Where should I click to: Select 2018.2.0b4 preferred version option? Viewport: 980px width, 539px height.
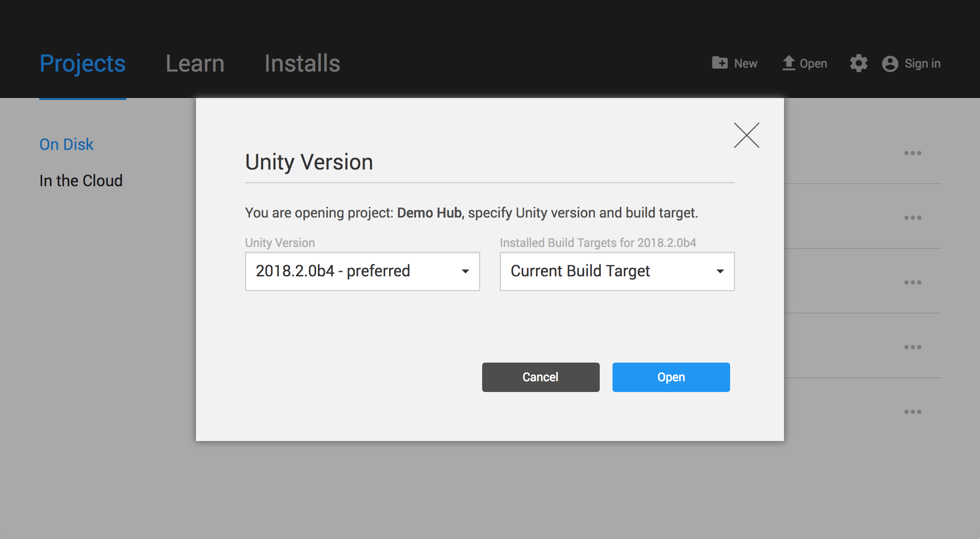pos(360,270)
